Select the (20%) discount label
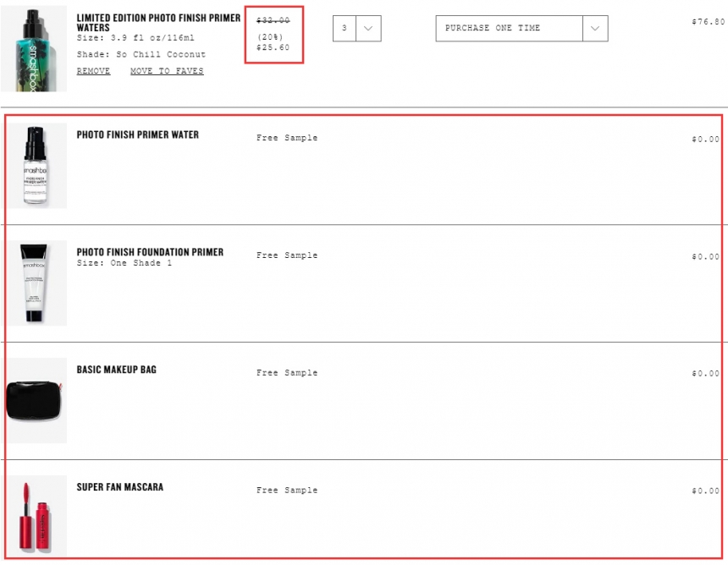 click(270, 37)
